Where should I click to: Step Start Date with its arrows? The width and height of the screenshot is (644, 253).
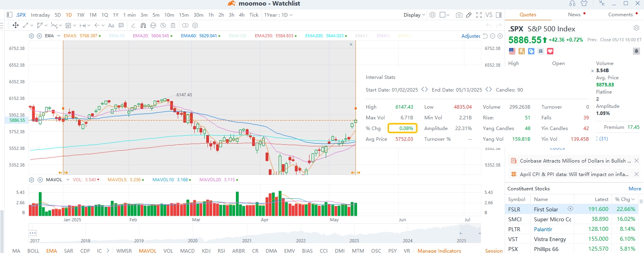click(424, 90)
